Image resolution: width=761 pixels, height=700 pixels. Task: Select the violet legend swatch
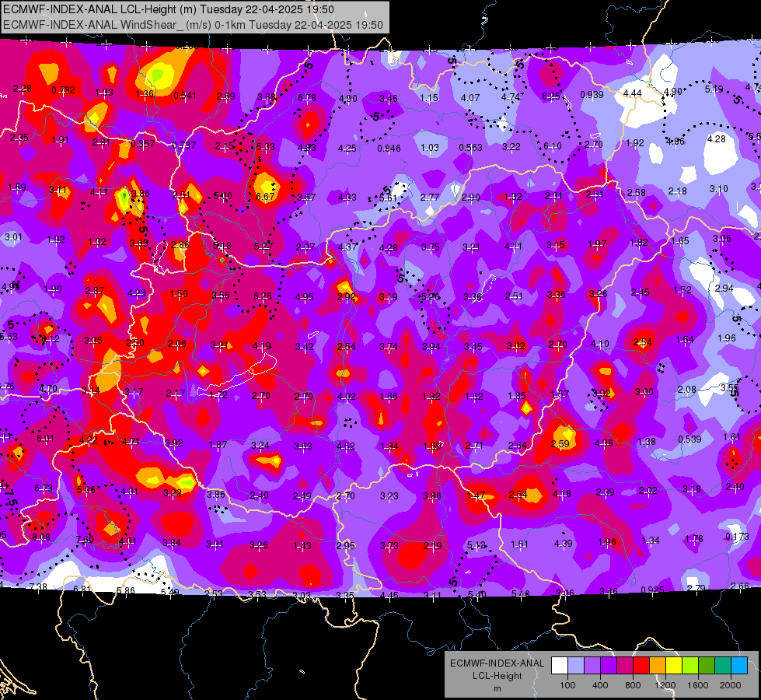(608, 666)
